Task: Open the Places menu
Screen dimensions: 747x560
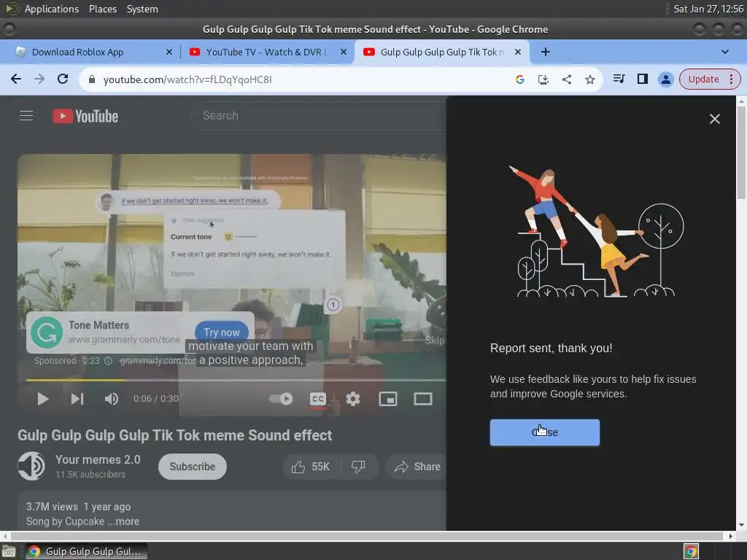Action: pos(102,9)
